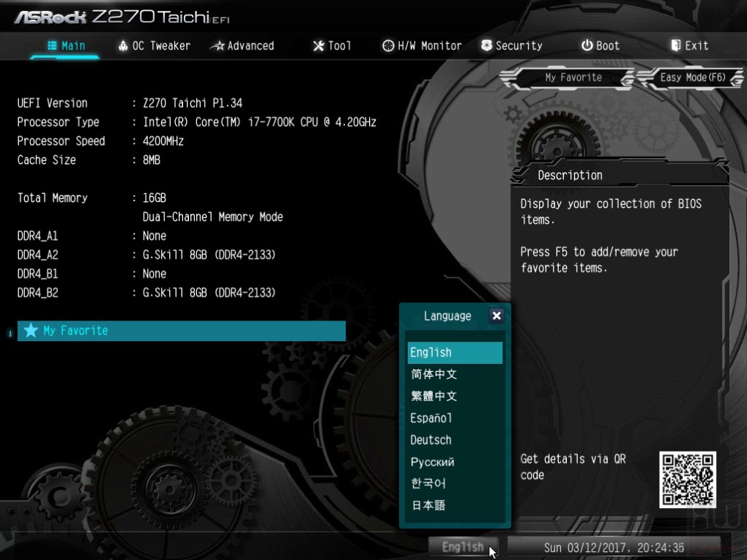Go to the Exit tab
Screen dimensions: 747x560
(x=689, y=45)
